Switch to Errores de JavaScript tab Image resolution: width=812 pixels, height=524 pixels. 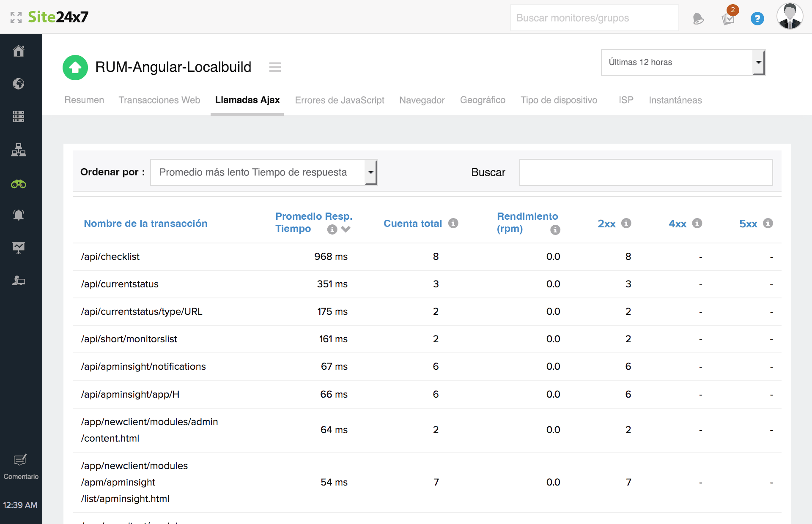(339, 100)
